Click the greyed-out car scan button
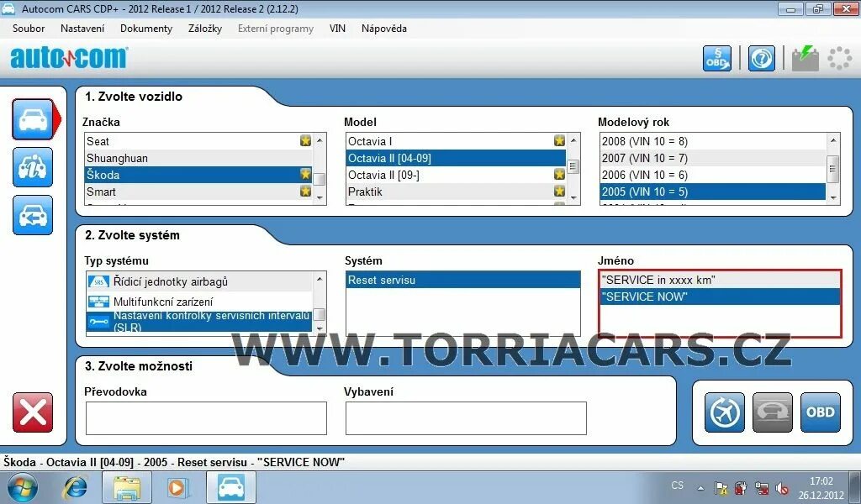This screenshot has height=504, width=861. coord(773,412)
